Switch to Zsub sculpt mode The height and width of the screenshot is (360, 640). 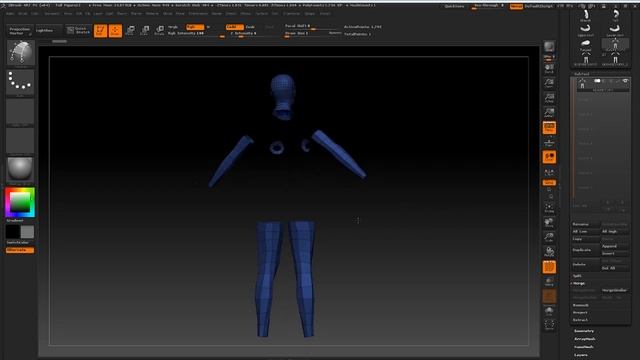click(x=250, y=27)
